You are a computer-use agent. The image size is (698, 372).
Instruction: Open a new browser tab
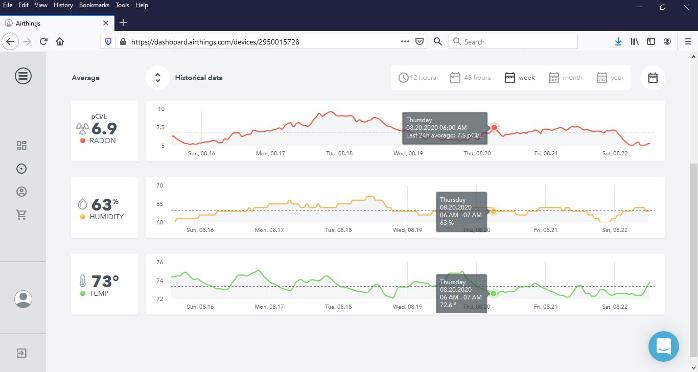pyautogui.click(x=123, y=23)
